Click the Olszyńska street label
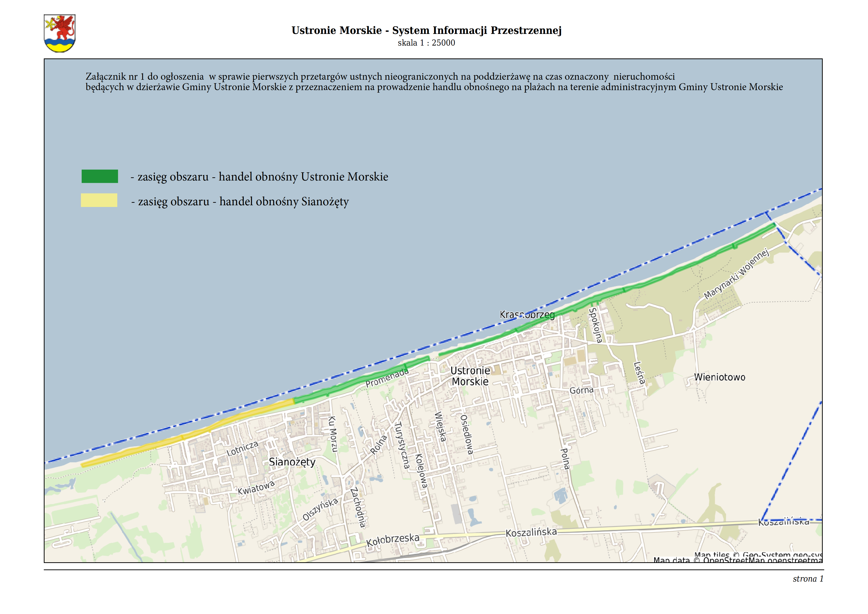868x614 pixels. [x=320, y=509]
